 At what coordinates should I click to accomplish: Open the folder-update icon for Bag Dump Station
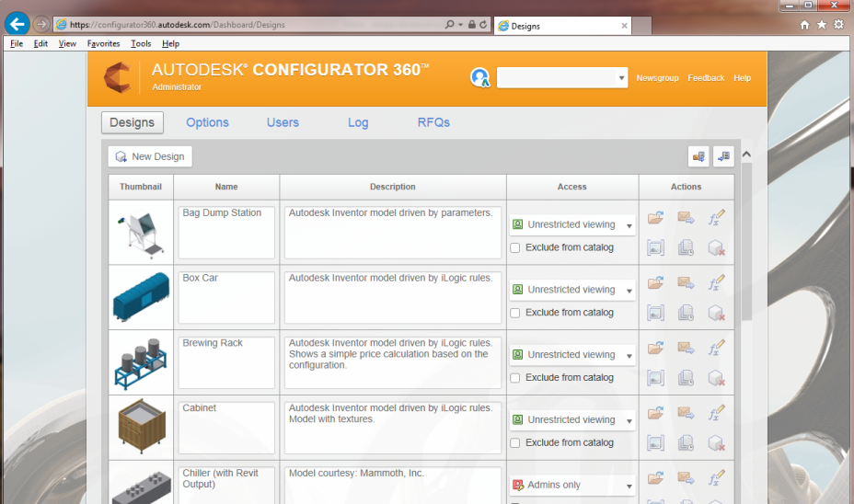point(656,218)
